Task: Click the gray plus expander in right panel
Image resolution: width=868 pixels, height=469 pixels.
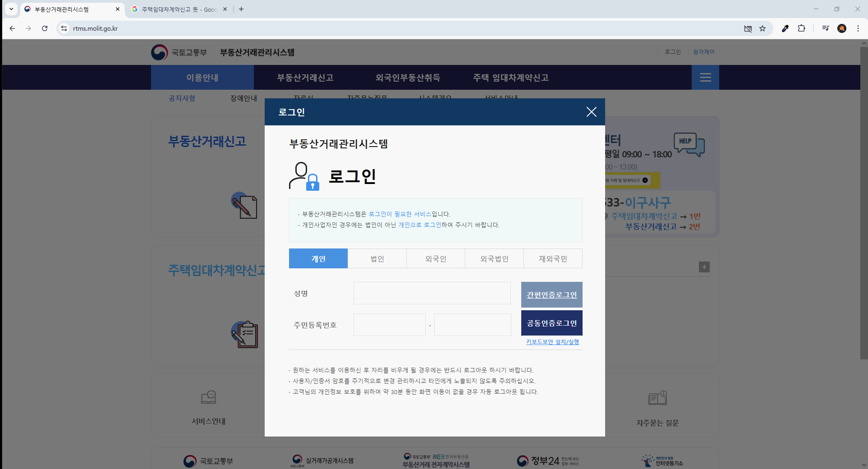Action: pos(704,267)
